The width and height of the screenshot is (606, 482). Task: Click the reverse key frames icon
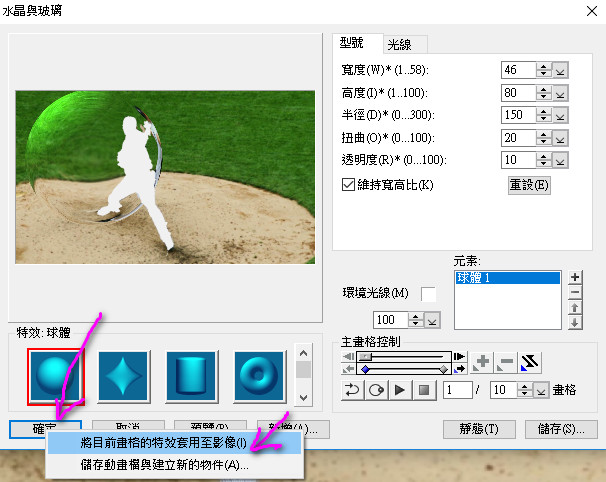coord(529,363)
